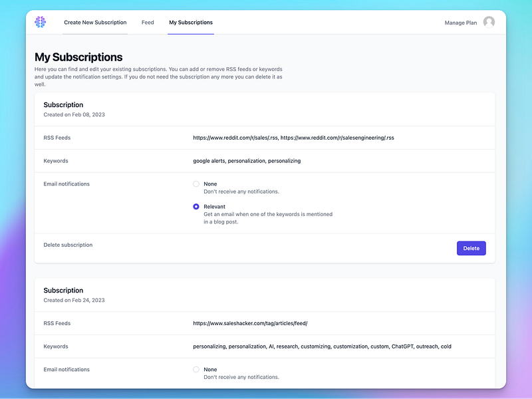Switch to the Feed tab

coord(148,23)
